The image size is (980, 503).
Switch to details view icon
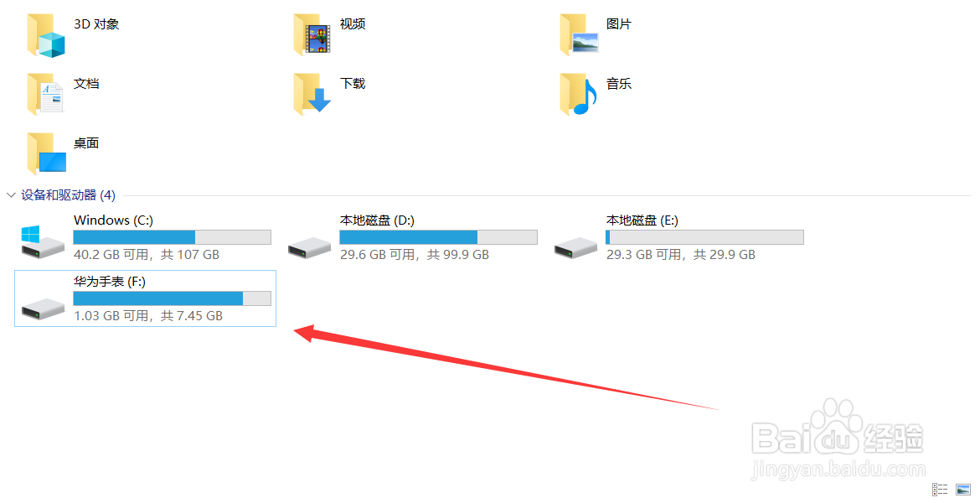940,490
